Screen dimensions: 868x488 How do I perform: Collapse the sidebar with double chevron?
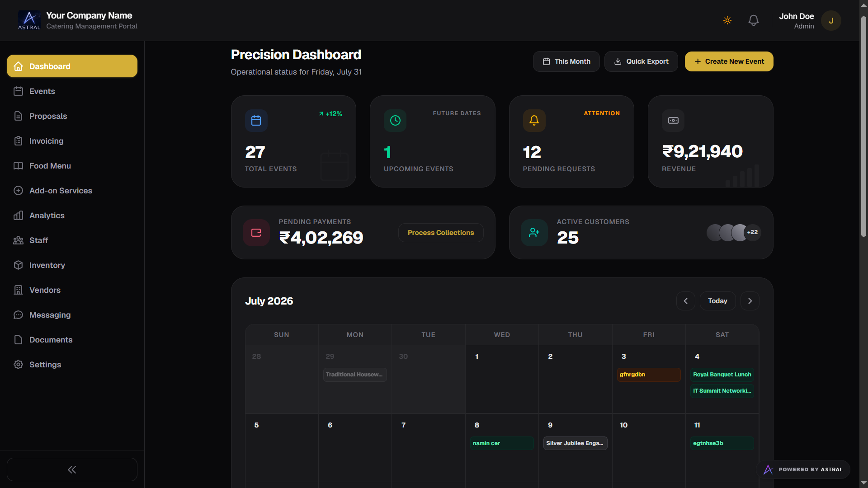72,469
